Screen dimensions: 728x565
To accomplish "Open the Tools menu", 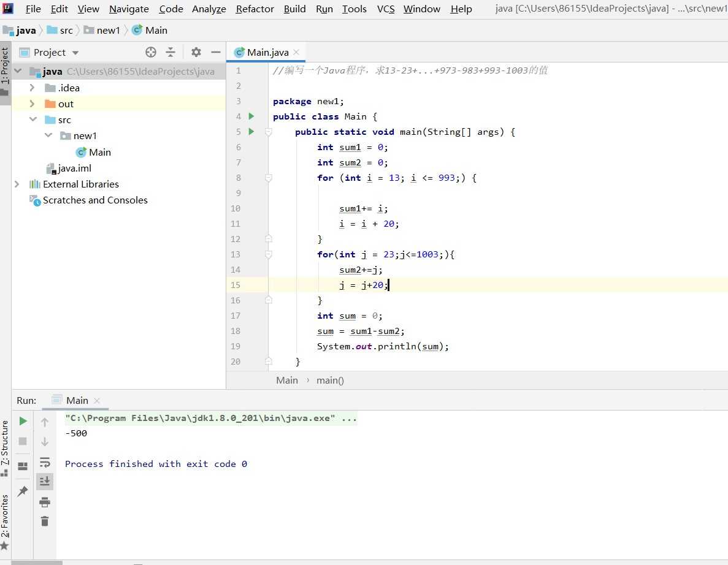I will (x=354, y=9).
